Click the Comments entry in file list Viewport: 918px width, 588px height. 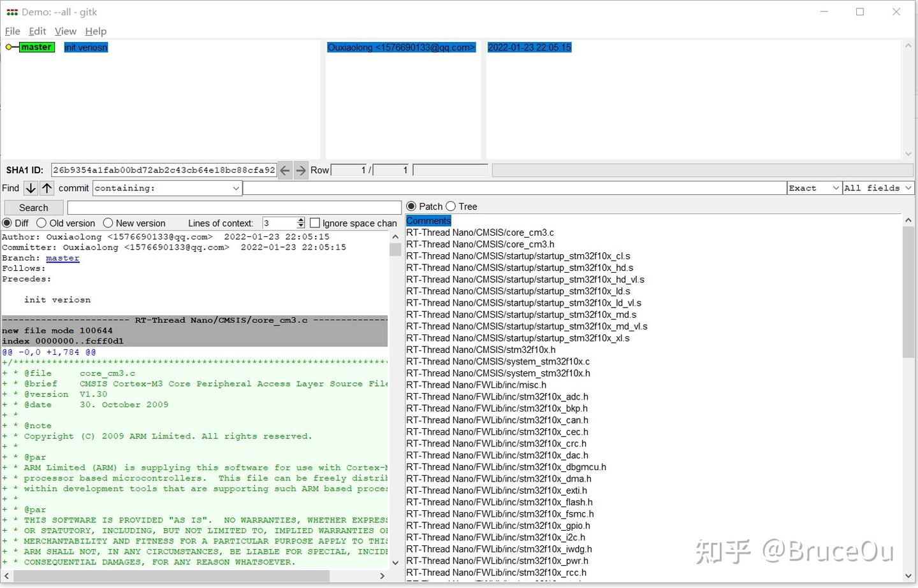pyautogui.click(x=428, y=221)
